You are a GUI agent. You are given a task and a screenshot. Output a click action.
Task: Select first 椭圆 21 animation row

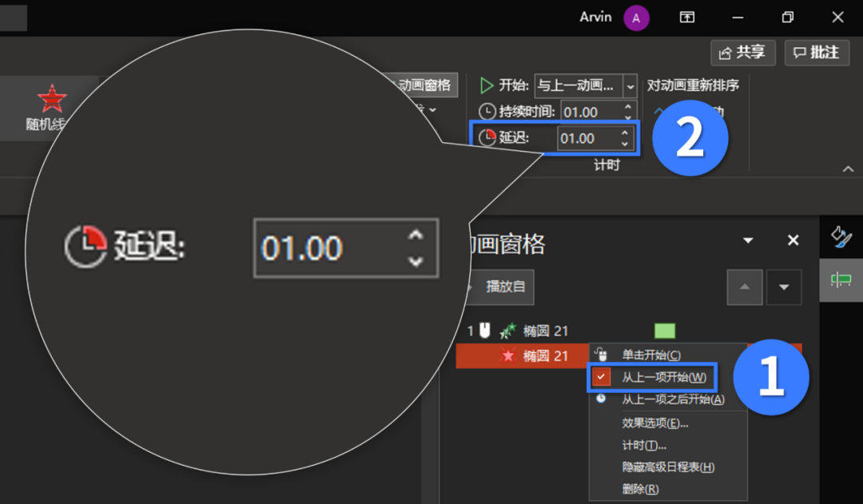(629, 331)
